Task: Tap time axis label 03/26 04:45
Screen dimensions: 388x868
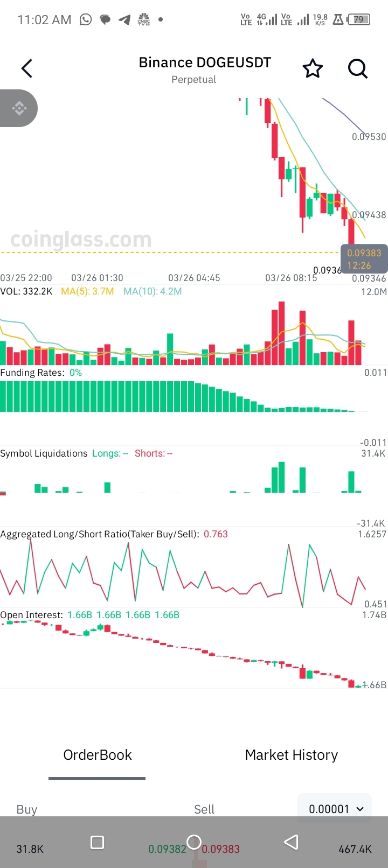Action: point(194,278)
